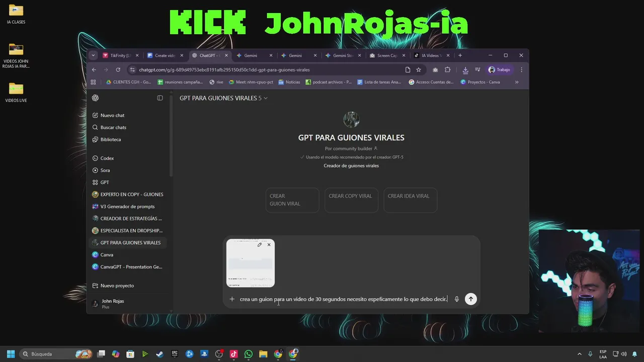Open the GPT explore section
This screenshot has width=644, height=362.
pyautogui.click(x=105, y=183)
